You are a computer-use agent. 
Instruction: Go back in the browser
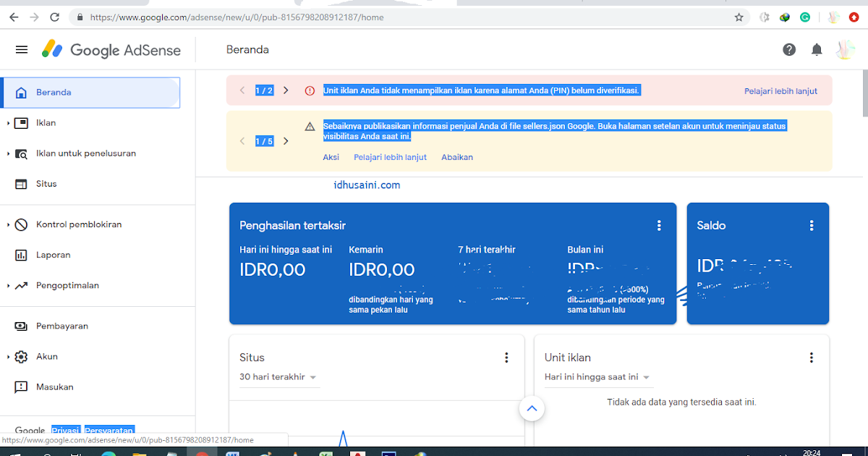point(14,17)
